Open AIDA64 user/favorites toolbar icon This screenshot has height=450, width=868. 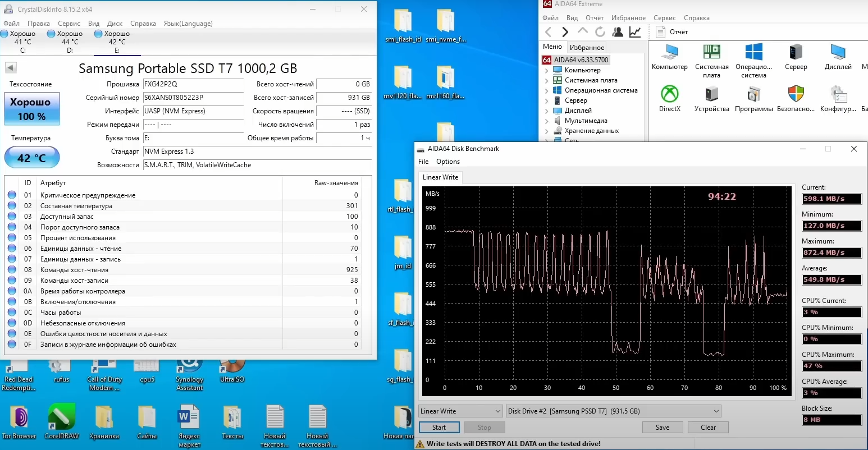tap(618, 32)
